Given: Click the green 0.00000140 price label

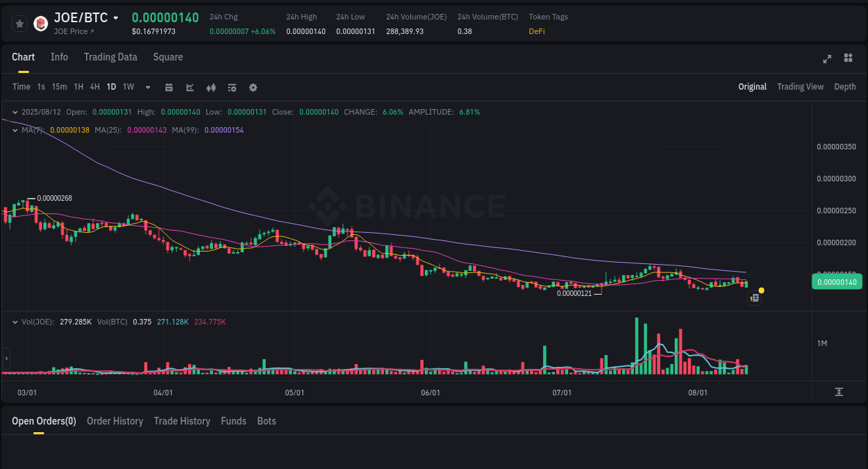Looking at the screenshot, I should [x=837, y=281].
